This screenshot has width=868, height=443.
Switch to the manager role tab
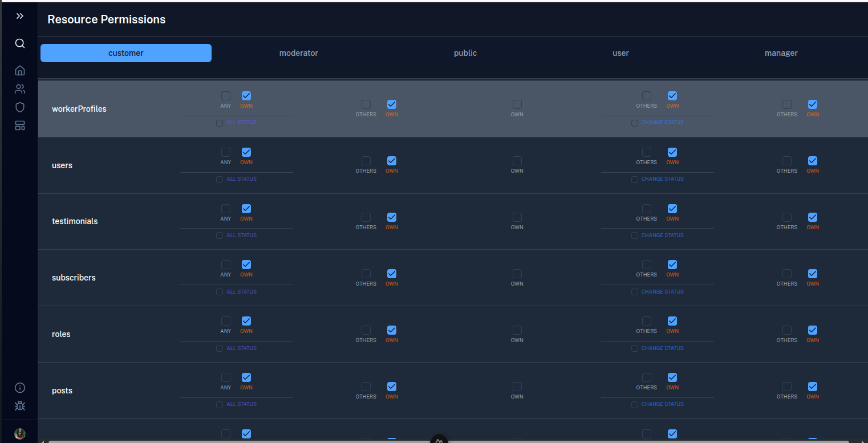point(781,53)
